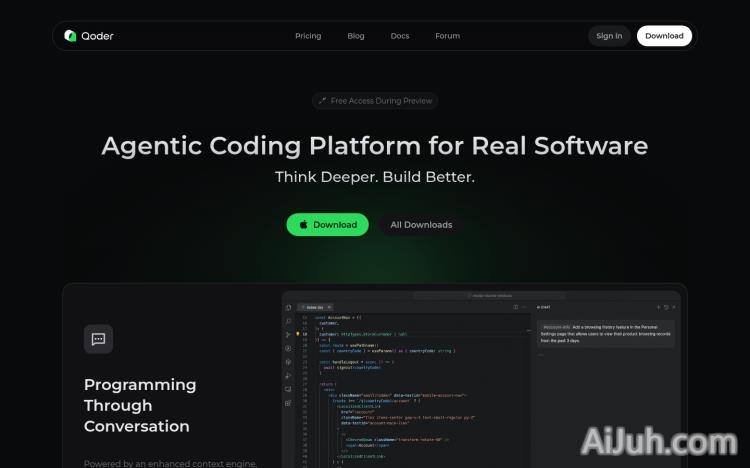750x468 pixels.
Task: Visit the Forum navigation link
Action: pyautogui.click(x=447, y=36)
